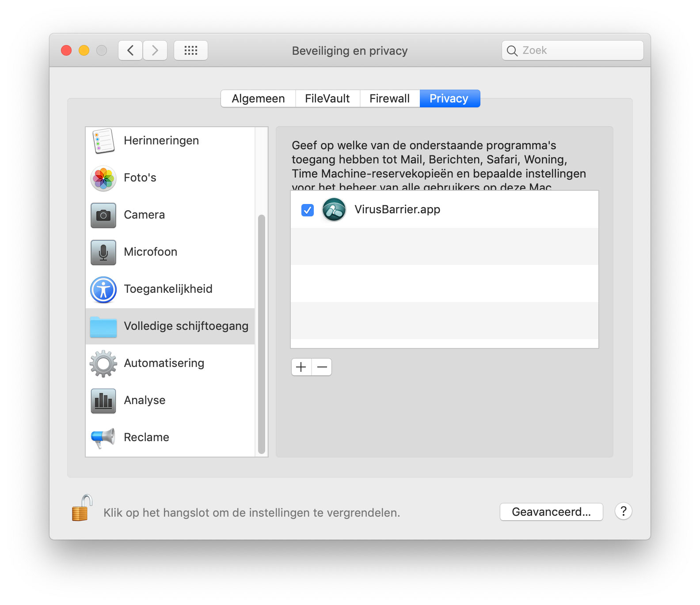Select the Privacy tab

(x=449, y=98)
